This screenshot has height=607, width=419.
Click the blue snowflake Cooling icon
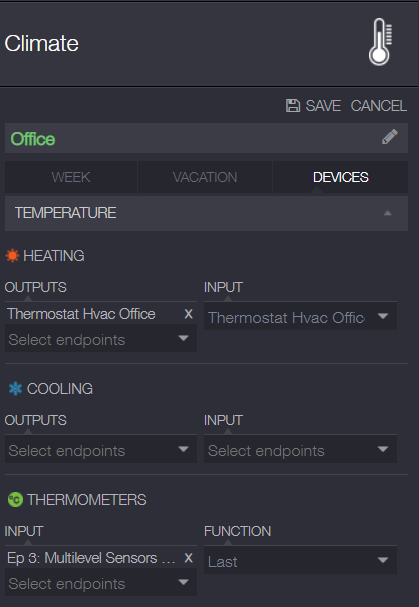coord(15,389)
